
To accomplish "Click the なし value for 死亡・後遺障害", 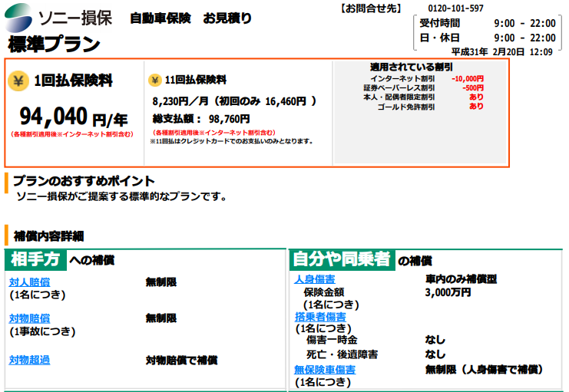I will [x=435, y=354].
